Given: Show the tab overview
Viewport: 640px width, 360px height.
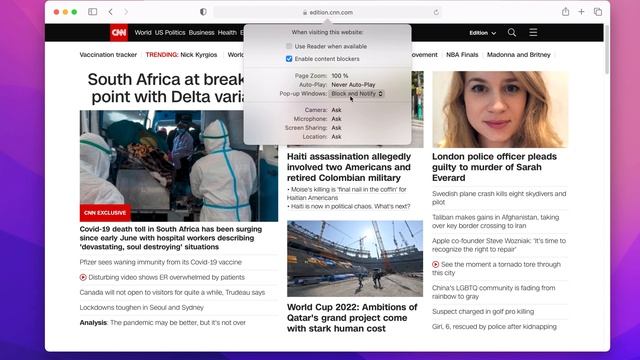Looking at the screenshot, I should click(598, 12).
